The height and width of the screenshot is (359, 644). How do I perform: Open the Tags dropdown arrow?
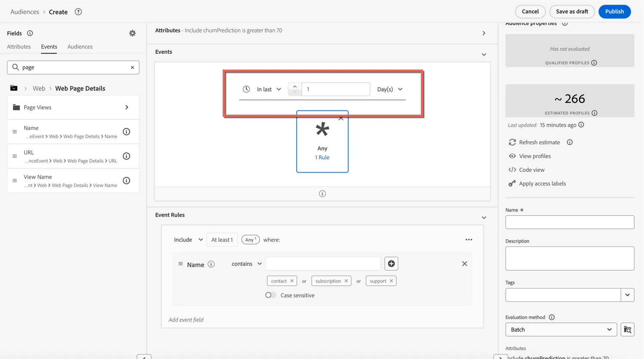click(627, 295)
